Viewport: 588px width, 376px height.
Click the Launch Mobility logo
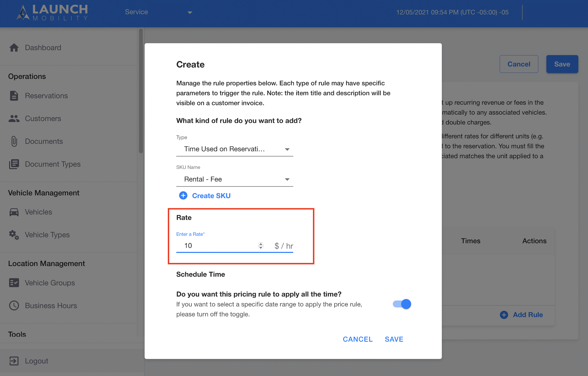(52, 12)
